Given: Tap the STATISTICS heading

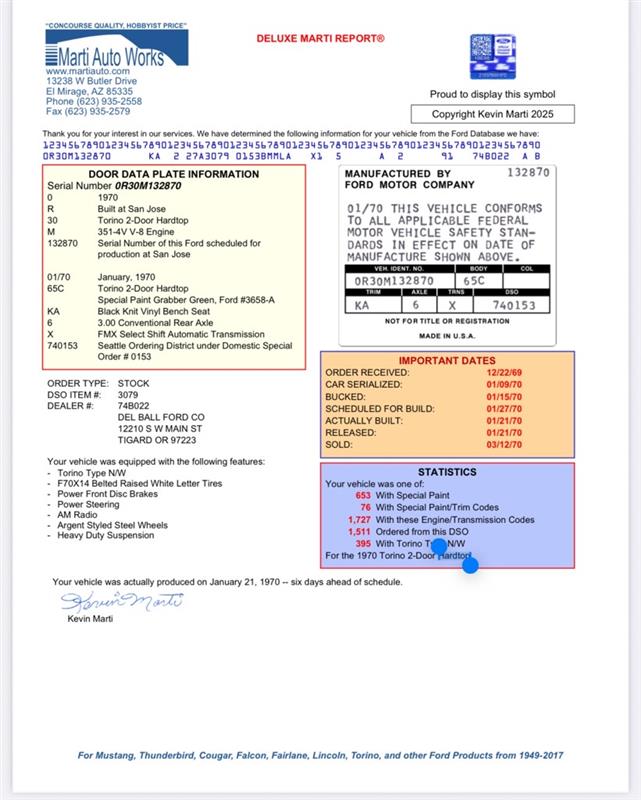Looking at the screenshot, I should 447,472.
